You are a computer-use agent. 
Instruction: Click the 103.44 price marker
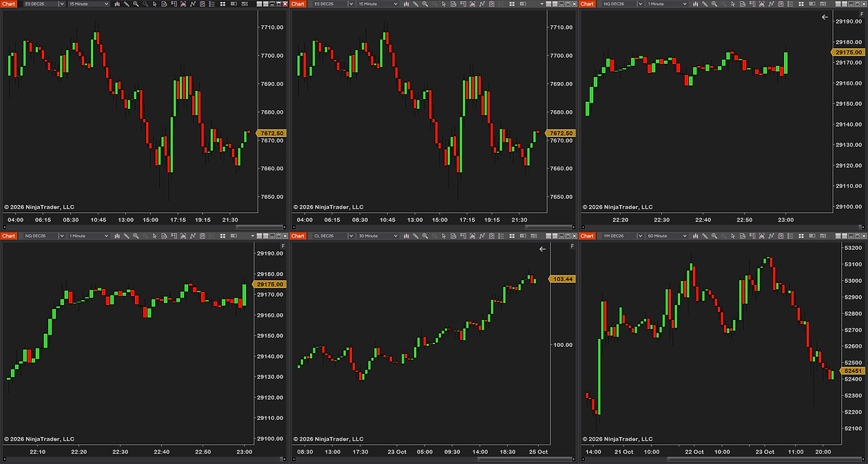point(561,279)
